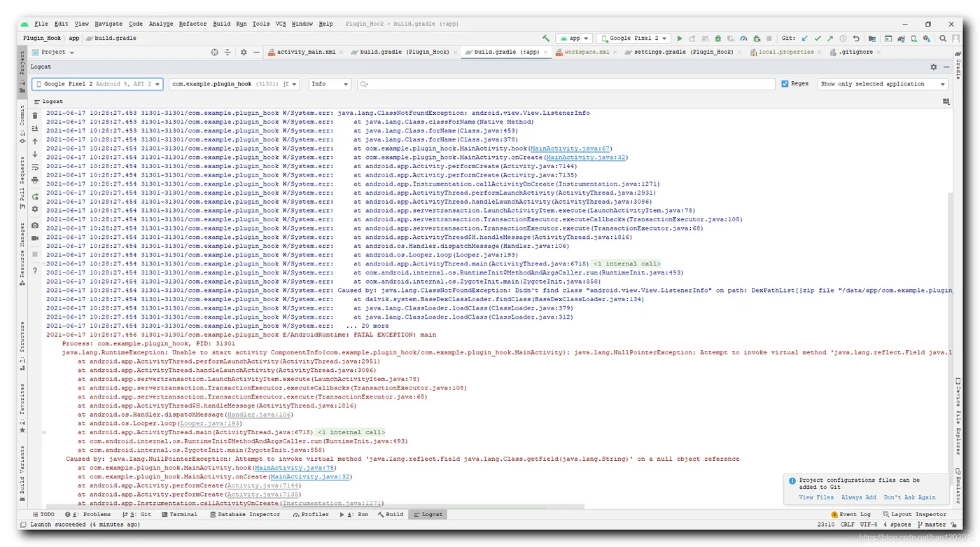The image size is (980, 547).
Task: Switch to the .gitignore tab
Action: (855, 53)
